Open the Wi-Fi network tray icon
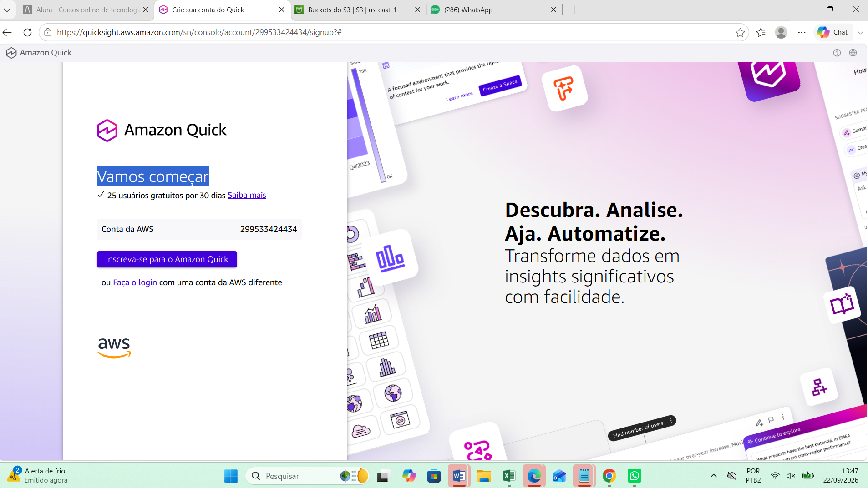Screen dimensions: 868x488 pos(775,476)
